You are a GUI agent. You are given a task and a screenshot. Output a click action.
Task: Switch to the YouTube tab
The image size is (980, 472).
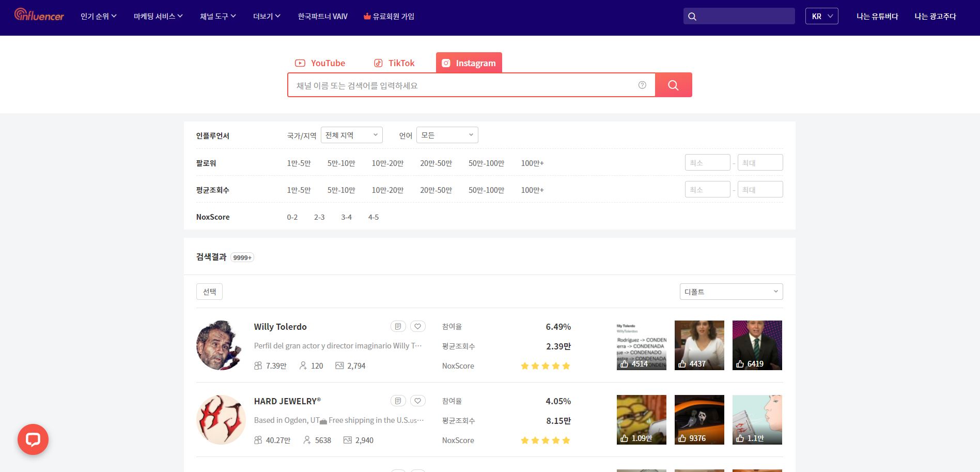(x=320, y=63)
